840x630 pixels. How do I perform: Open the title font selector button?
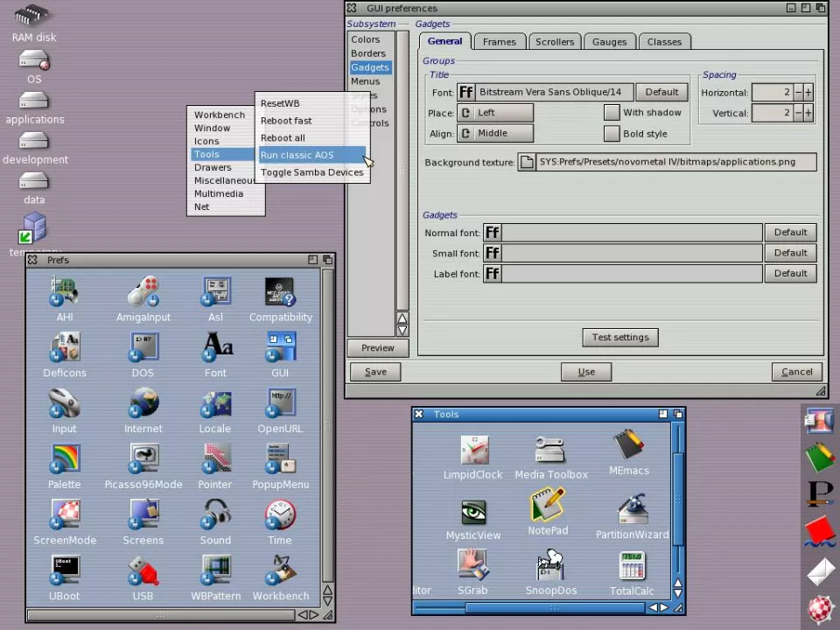pos(466,92)
